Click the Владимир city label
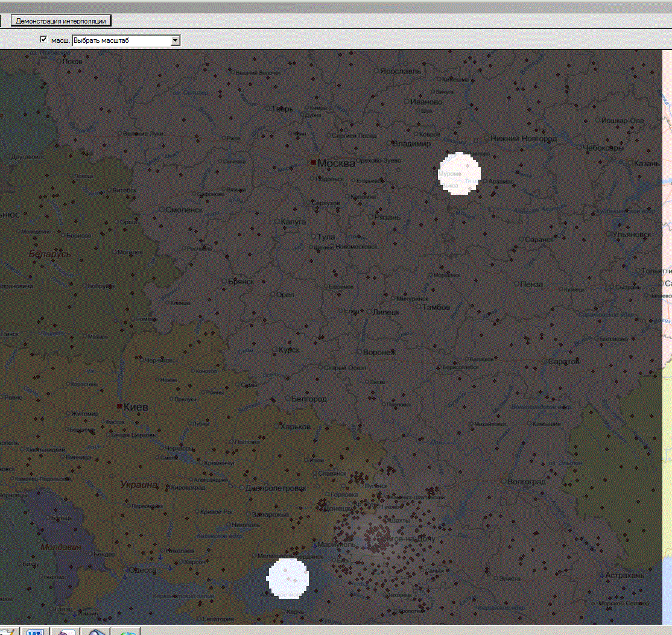Image resolution: width=672 pixels, height=635 pixels. pyautogui.click(x=412, y=144)
